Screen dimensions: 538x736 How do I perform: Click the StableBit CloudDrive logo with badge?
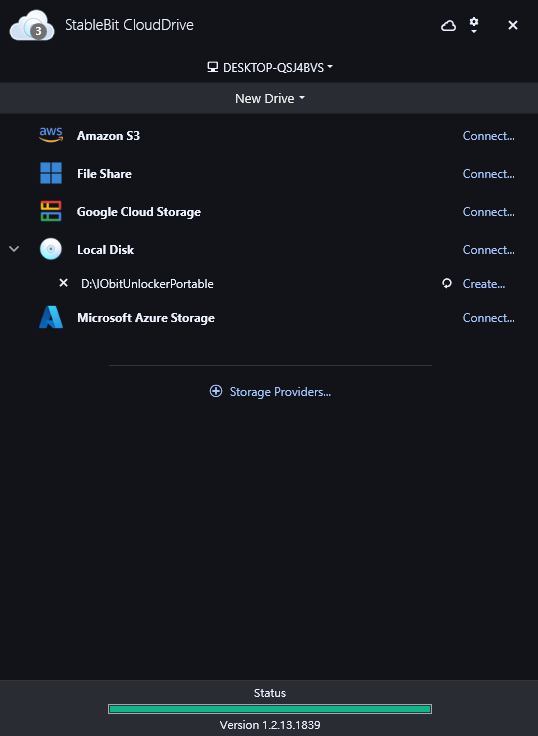pyautogui.click(x=32, y=25)
